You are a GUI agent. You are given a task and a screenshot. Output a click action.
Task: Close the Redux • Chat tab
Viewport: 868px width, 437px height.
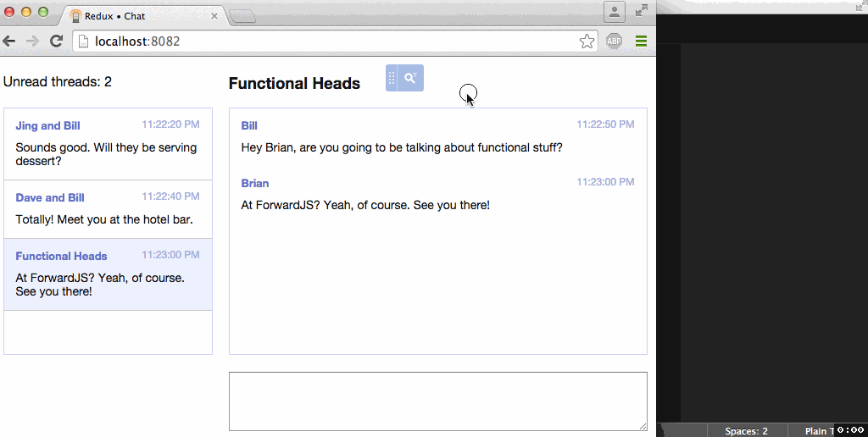click(x=214, y=16)
